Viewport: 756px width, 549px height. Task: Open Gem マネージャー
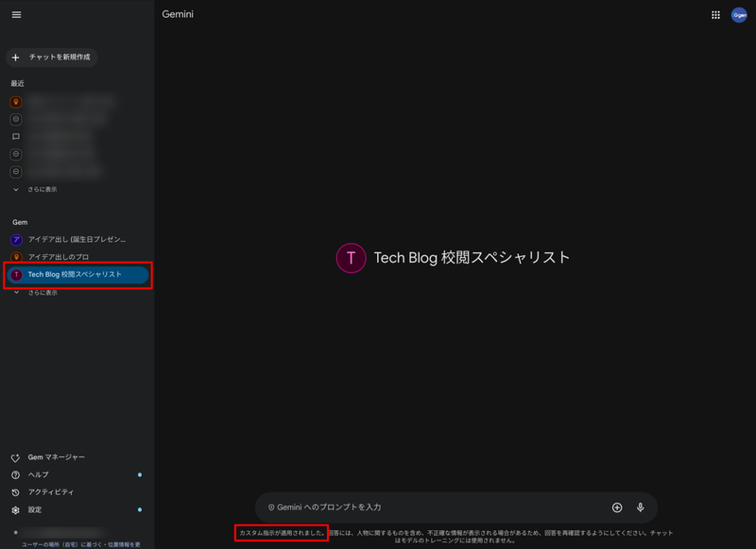point(56,457)
